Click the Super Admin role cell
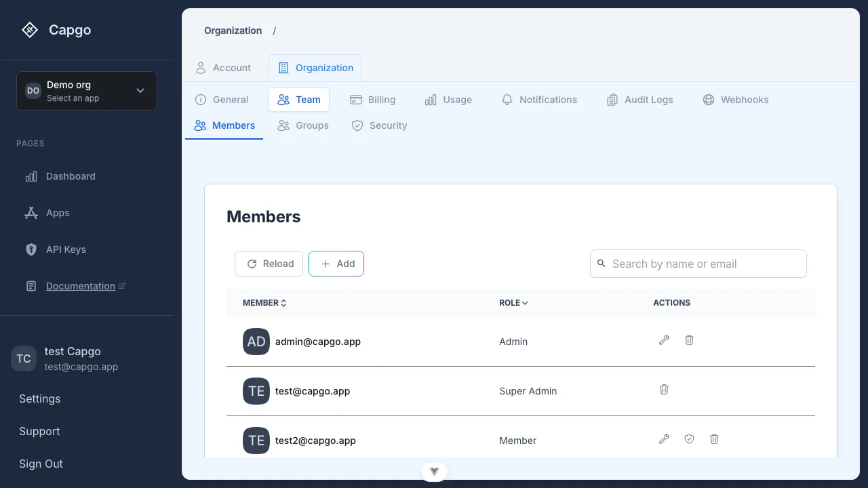868x488 pixels. coord(528,391)
